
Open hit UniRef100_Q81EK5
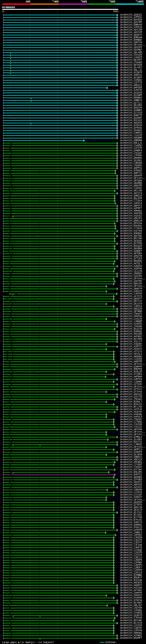(x=131, y=502)
